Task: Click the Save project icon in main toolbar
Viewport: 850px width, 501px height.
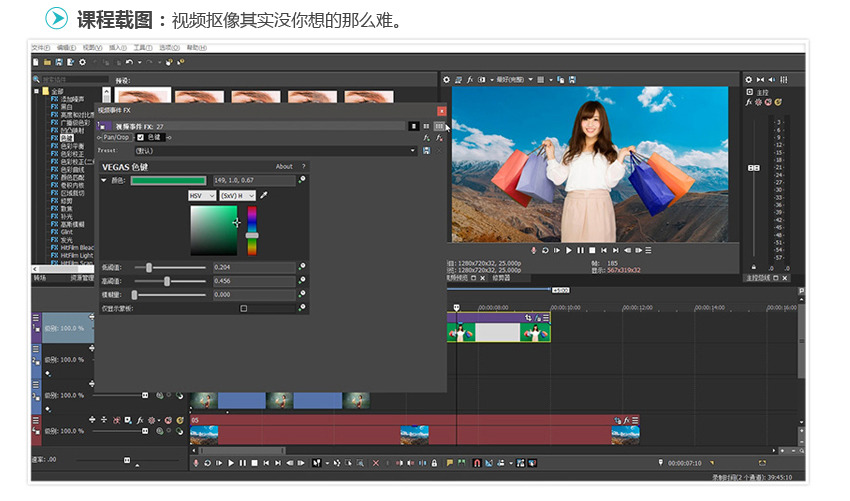Action: (59, 62)
